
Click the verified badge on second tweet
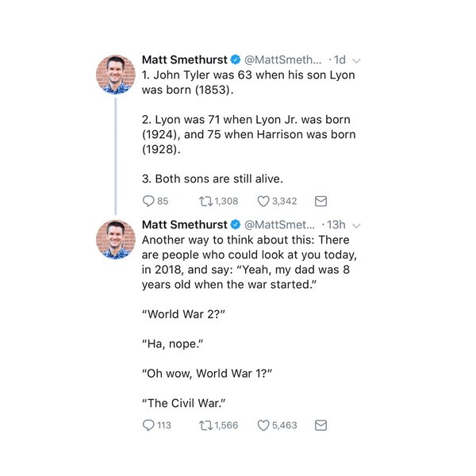(236, 225)
